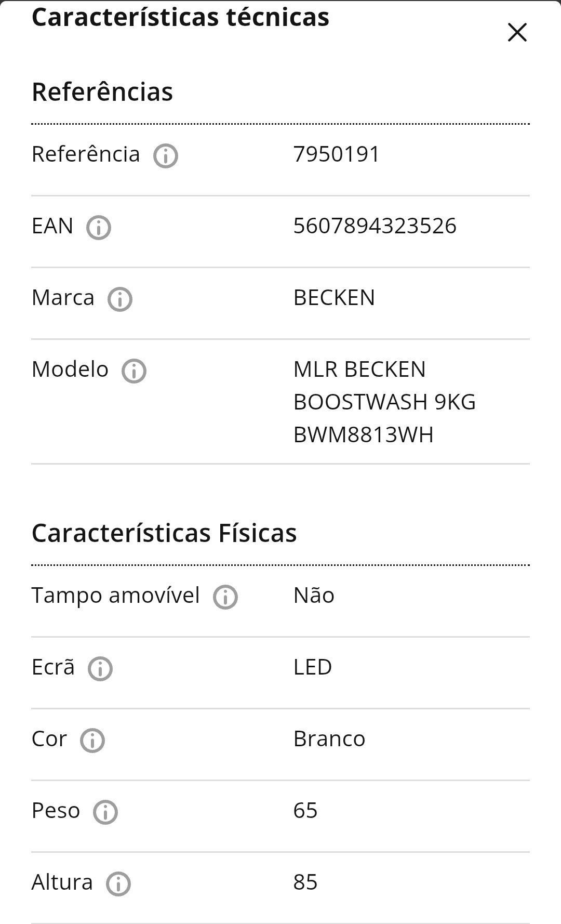Select the Branco color value
This screenshot has width=561, height=924.
coord(329,739)
